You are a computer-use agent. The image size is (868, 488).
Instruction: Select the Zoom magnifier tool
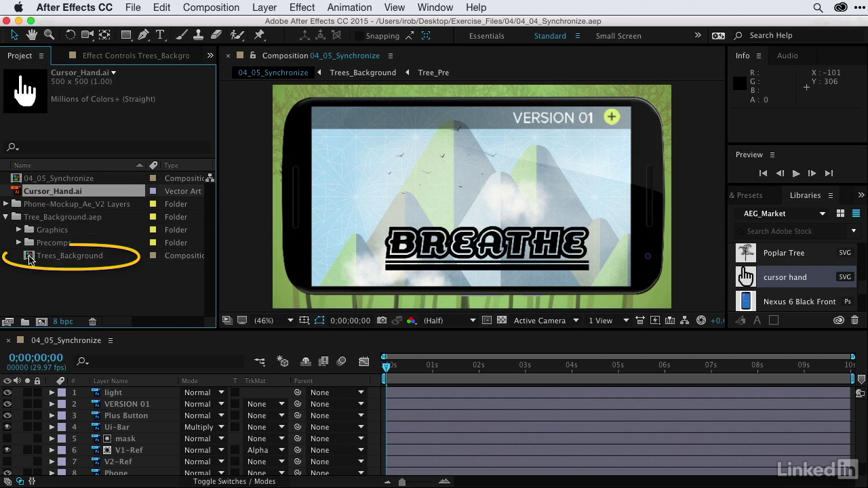point(49,35)
